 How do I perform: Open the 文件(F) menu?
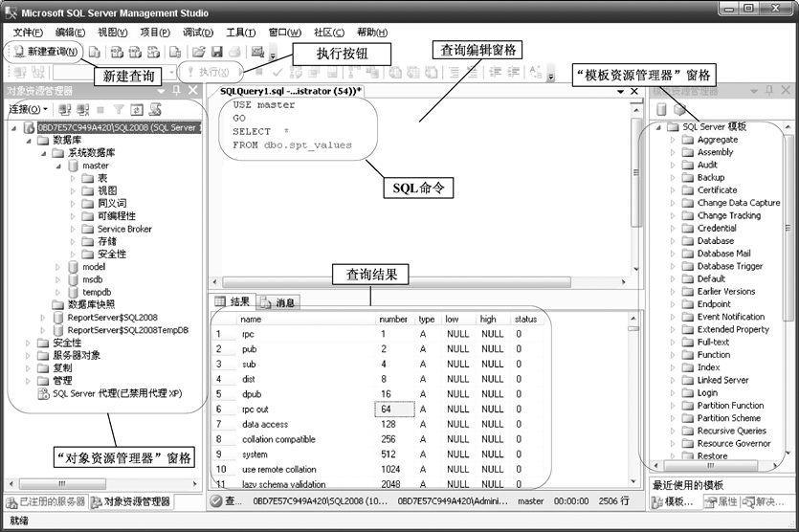coord(28,33)
